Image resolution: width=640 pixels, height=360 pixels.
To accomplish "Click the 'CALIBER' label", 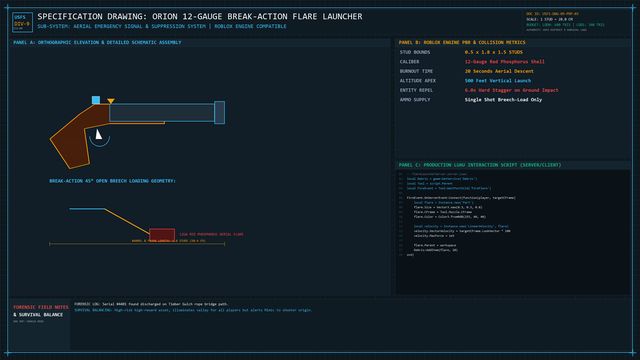I will coord(409,62).
